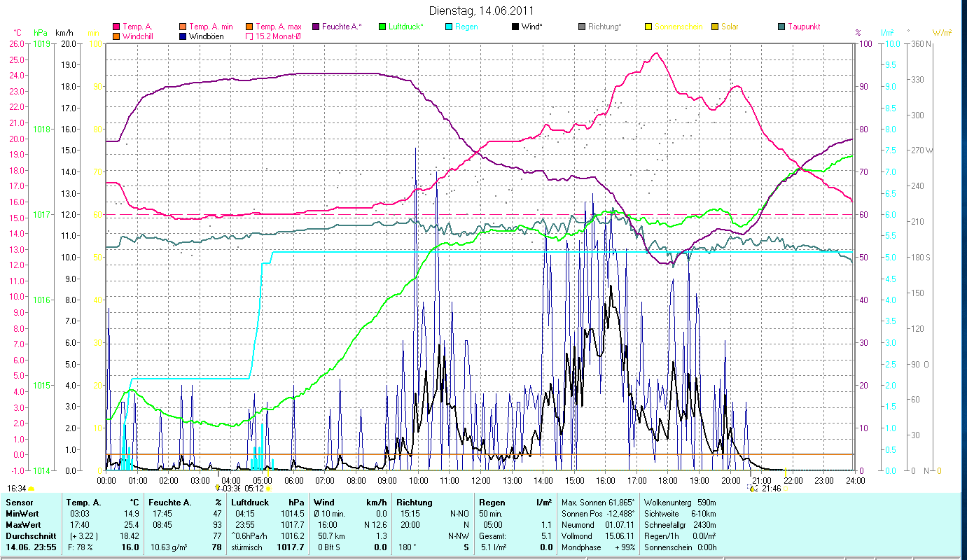Click the 'Temp. A. max' legend label
The width and height of the screenshot is (967, 560).
click(x=279, y=27)
